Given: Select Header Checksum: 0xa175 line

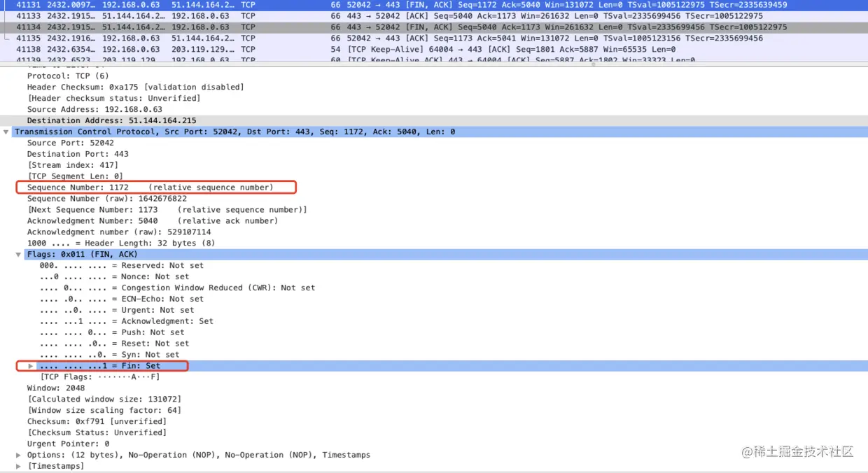Looking at the screenshot, I should tap(135, 87).
